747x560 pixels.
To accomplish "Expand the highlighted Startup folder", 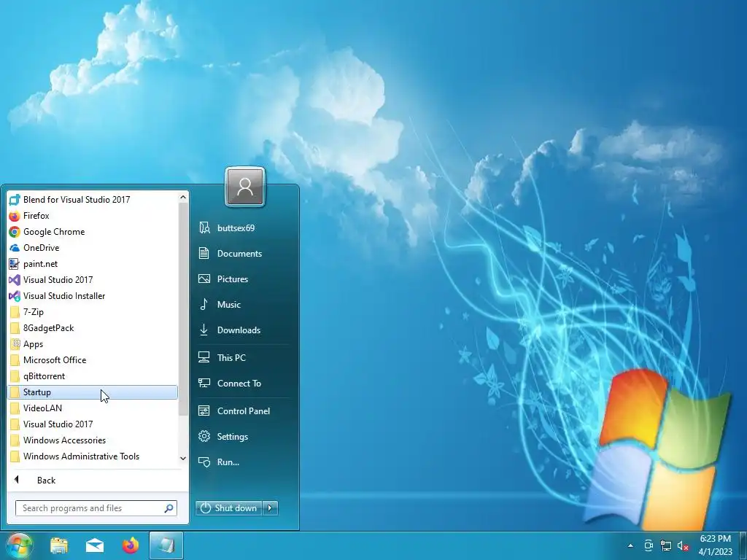I will pos(93,392).
